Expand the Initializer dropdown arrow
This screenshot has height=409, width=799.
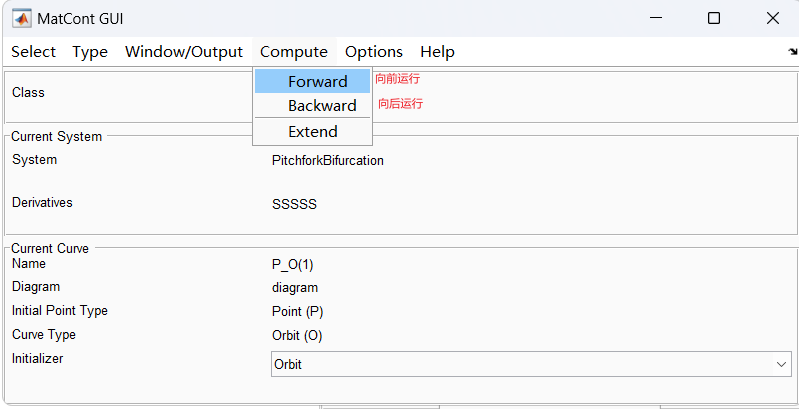782,365
